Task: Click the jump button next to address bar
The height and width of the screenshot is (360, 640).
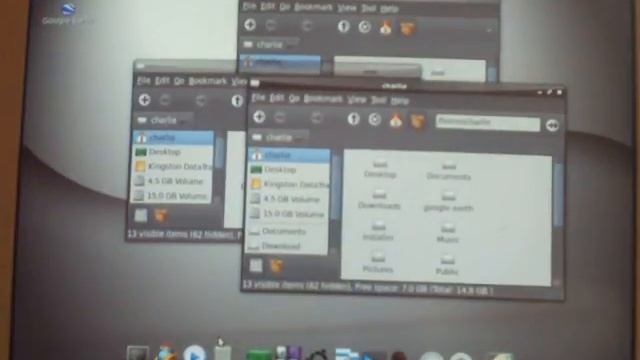Action: [552, 125]
